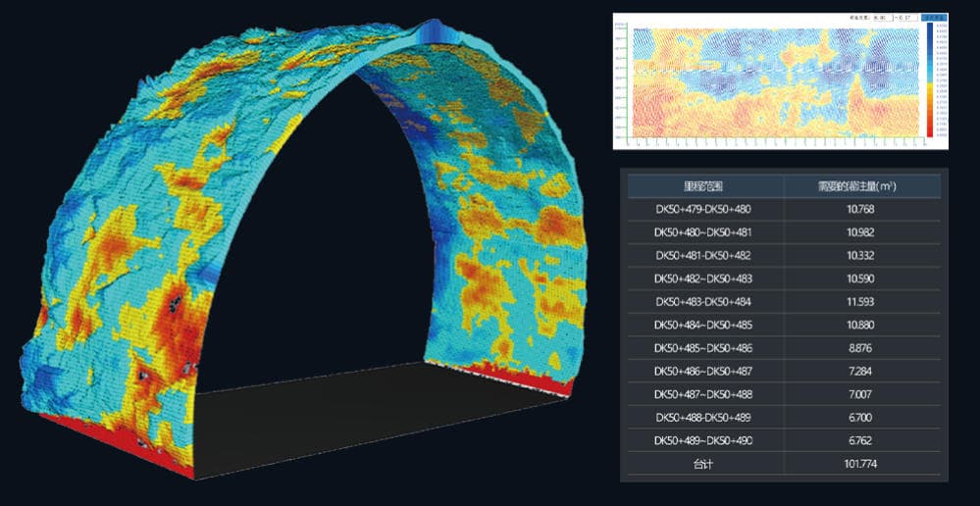Select the row DK50+489~DK50+490
Screen dimensions: 980x506
(784, 440)
